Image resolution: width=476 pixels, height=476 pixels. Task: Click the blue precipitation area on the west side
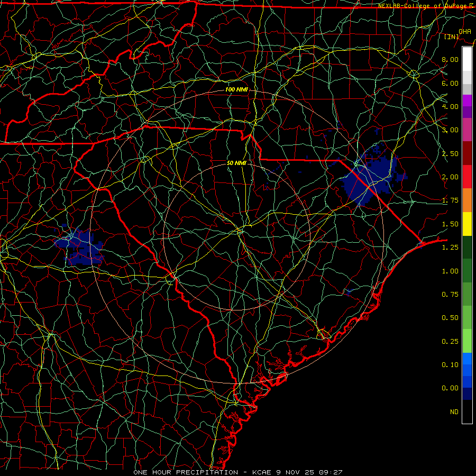coord(79,246)
